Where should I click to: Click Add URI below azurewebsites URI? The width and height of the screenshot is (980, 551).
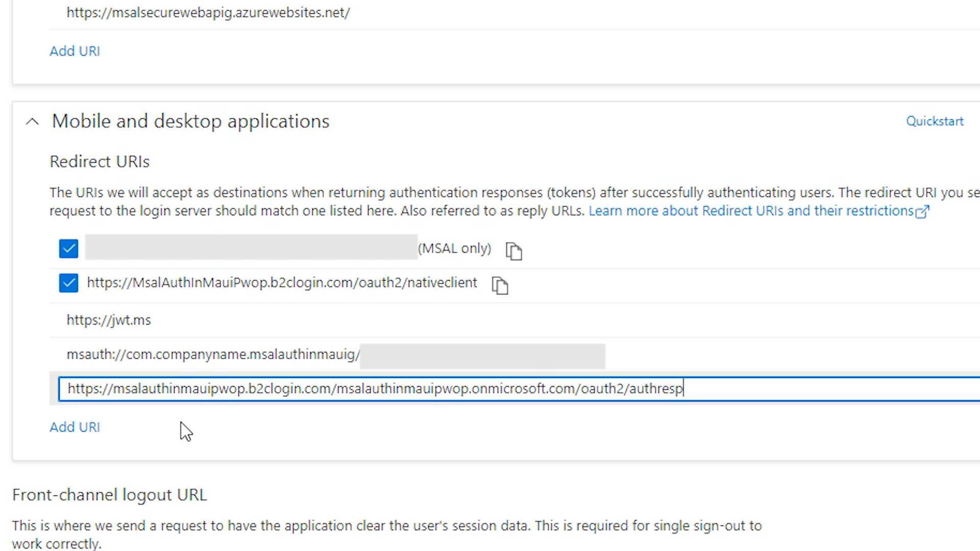75,51
